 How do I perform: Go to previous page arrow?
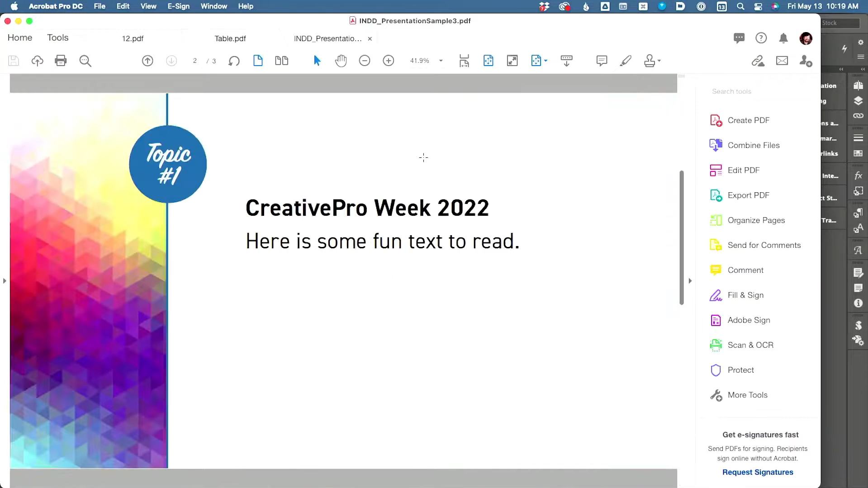(147, 61)
